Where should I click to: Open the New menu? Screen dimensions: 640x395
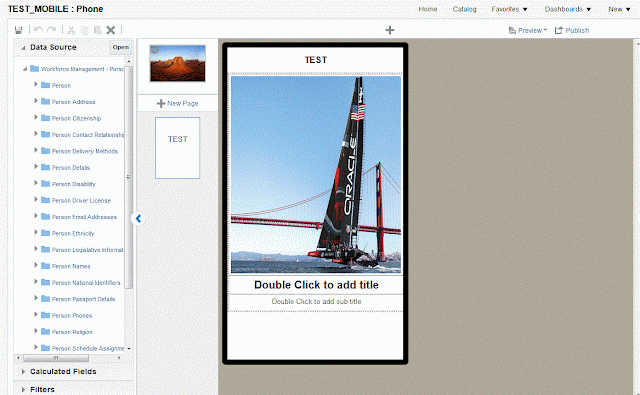[619, 9]
